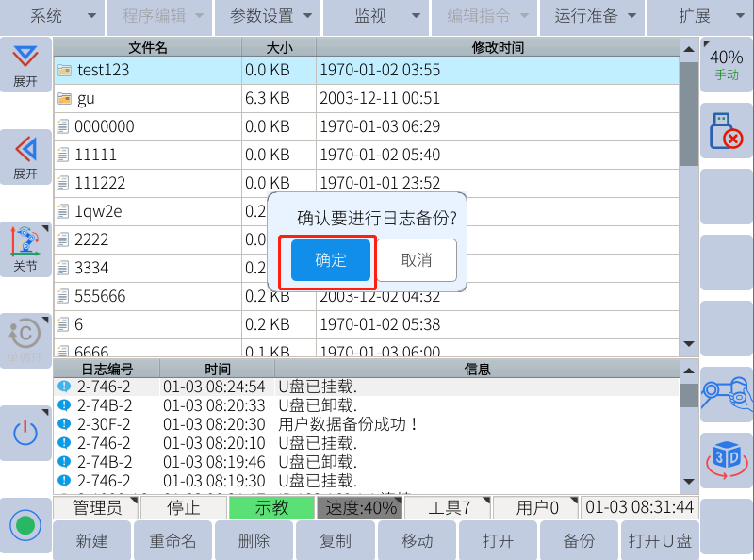The width and height of the screenshot is (754, 560).
Task: Click the USB disconnected icon
Action: click(x=726, y=130)
